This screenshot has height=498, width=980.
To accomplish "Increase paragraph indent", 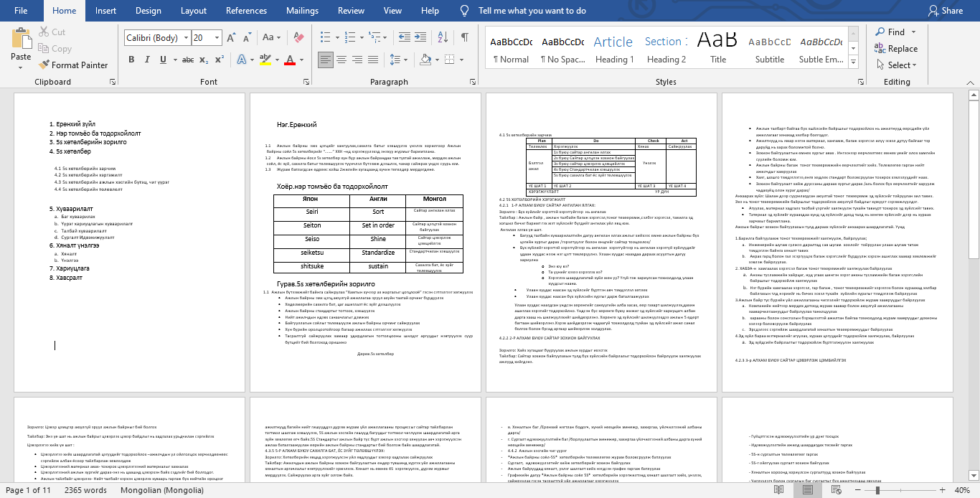I will click(x=420, y=37).
